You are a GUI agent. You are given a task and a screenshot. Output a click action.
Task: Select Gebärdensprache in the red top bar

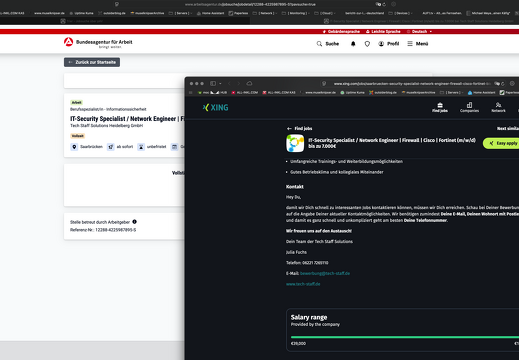coord(341,31)
